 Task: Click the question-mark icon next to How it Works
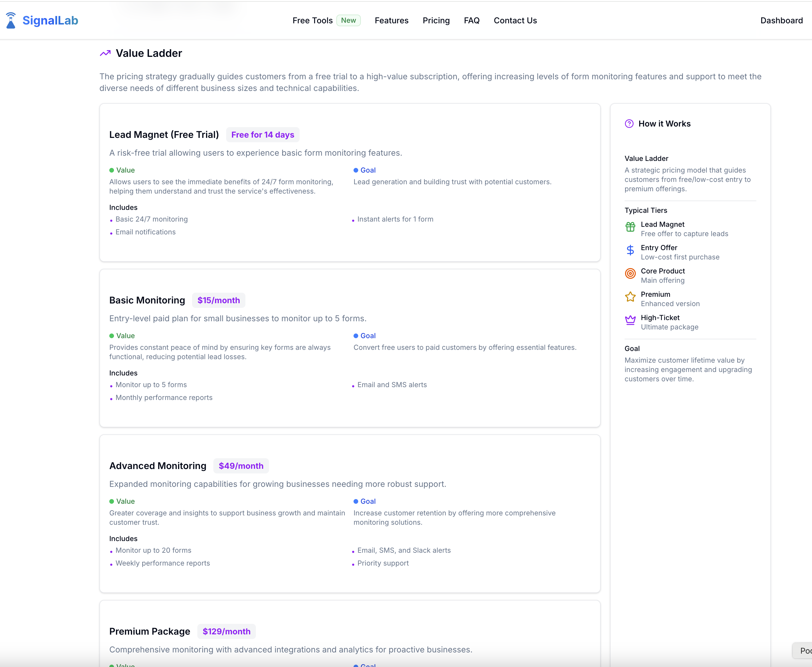pyautogui.click(x=629, y=123)
